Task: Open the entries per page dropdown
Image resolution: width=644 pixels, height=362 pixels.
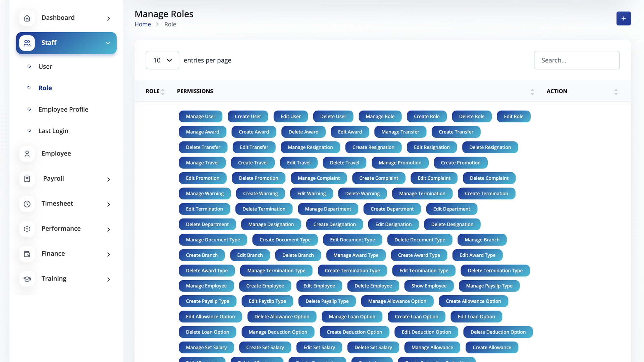Action: point(162,60)
